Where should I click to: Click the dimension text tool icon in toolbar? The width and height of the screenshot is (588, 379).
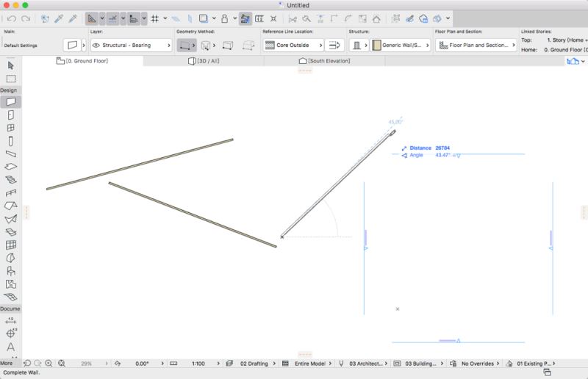coord(259,18)
